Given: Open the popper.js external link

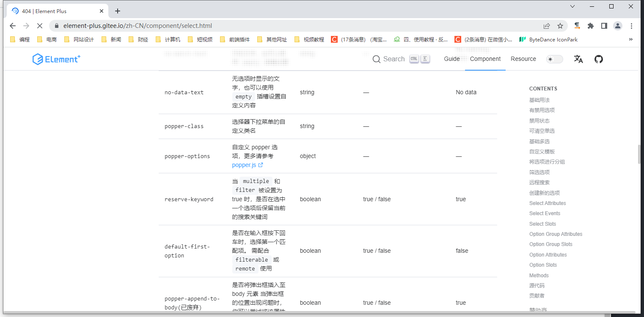Looking at the screenshot, I should [248, 165].
